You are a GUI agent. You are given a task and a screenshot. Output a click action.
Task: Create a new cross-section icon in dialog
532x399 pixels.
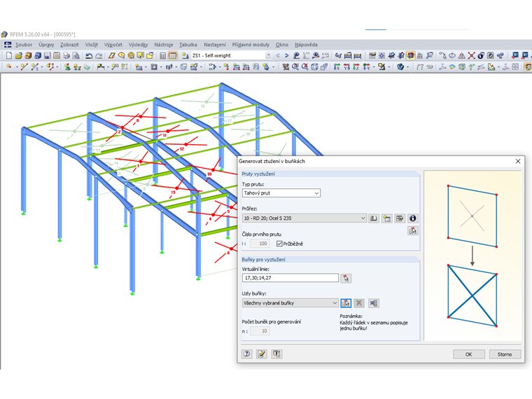[x=387, y=218]
